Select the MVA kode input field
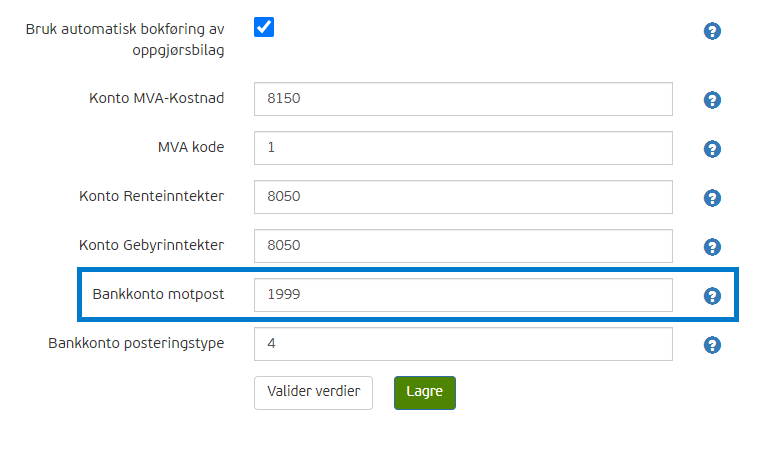 point(463,148)
